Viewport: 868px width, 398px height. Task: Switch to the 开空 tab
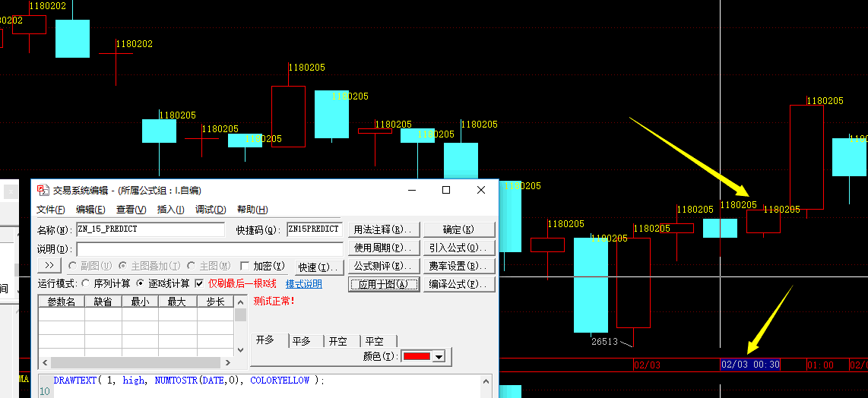click(340, 341)
